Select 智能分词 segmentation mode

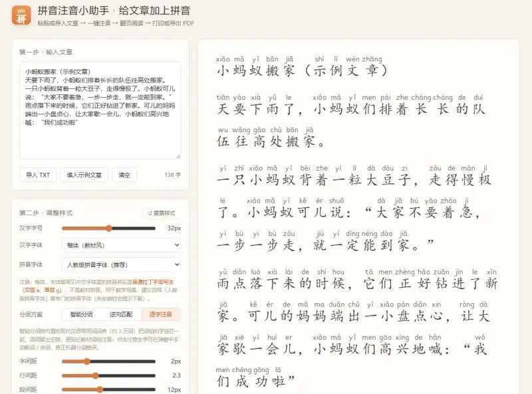coord(81,314)
